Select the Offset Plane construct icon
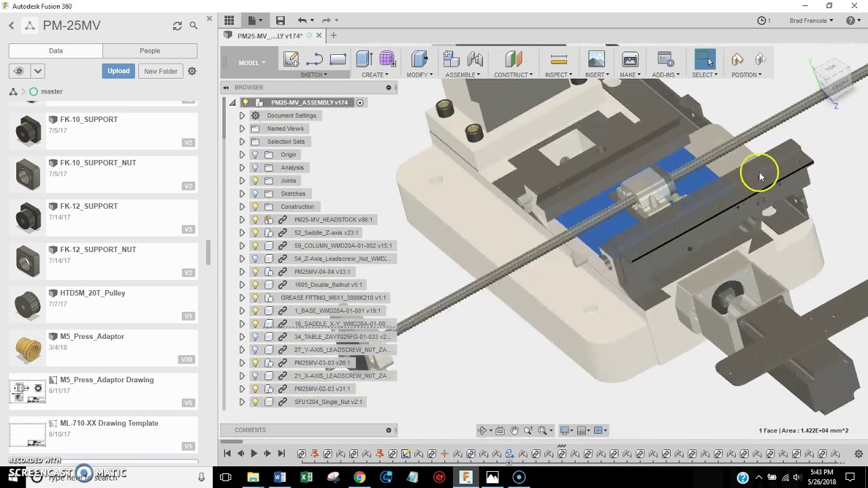This screenshot has width=868, height=488. pos(513,59)
